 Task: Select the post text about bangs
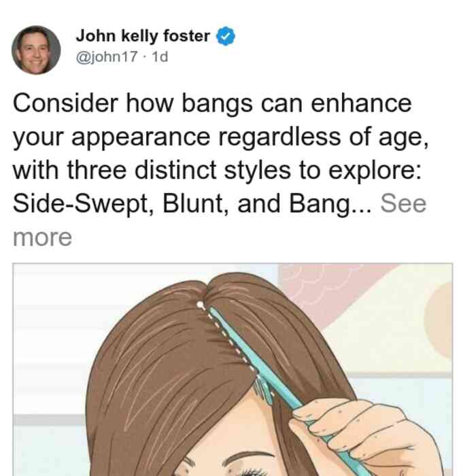[221, 170]
